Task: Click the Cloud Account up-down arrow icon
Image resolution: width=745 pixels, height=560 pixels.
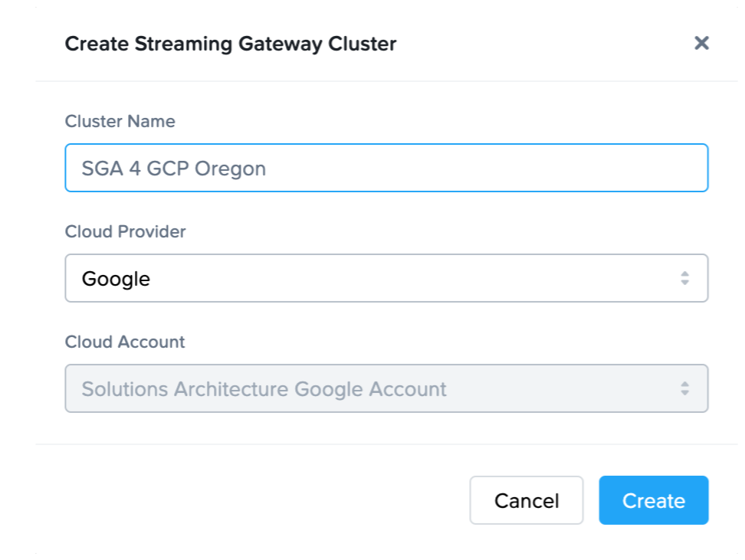Action: tap(684, 388)
